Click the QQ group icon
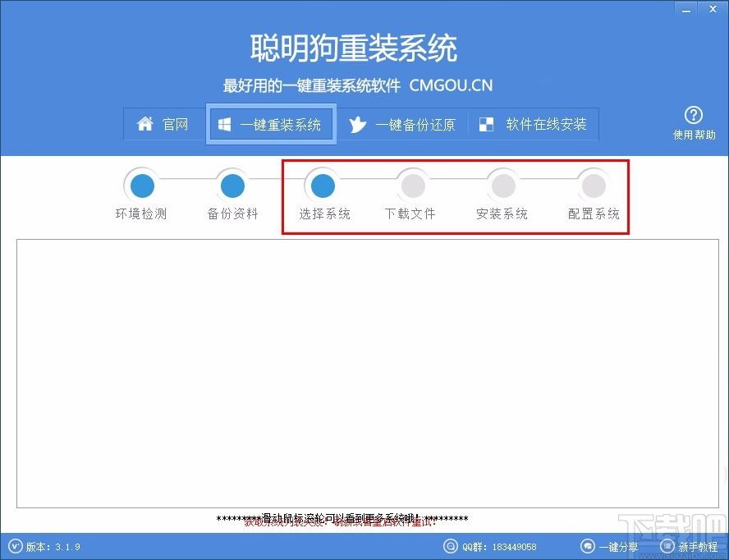 click(x=450, y=546)
